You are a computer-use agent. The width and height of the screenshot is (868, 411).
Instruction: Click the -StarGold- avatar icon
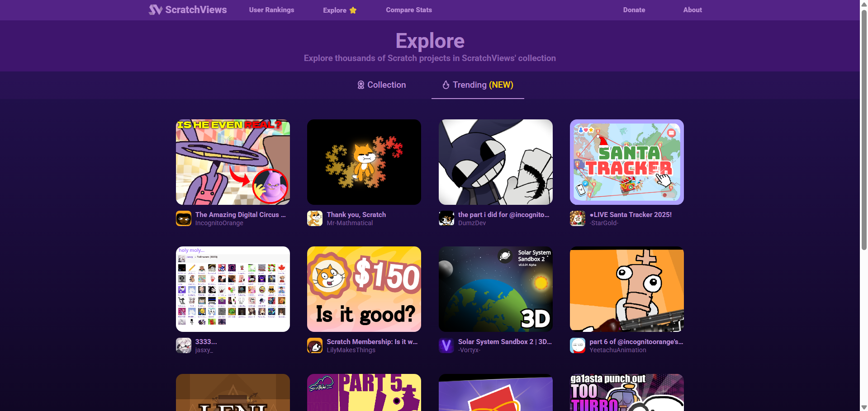(578, 218)
